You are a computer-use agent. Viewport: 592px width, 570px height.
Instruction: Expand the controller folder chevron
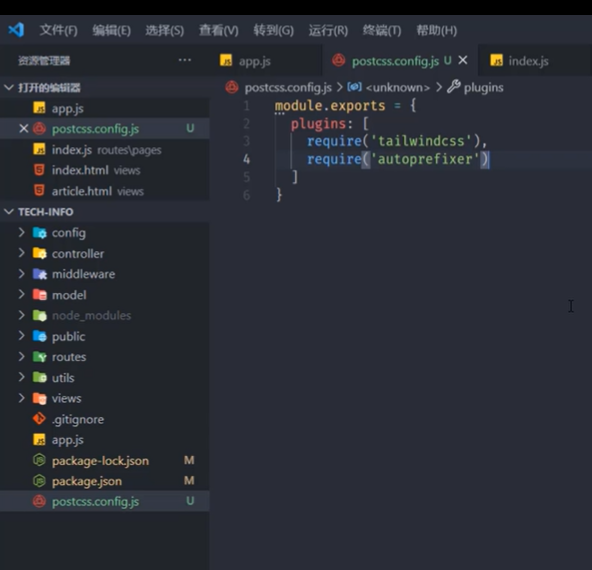[22, 253]
